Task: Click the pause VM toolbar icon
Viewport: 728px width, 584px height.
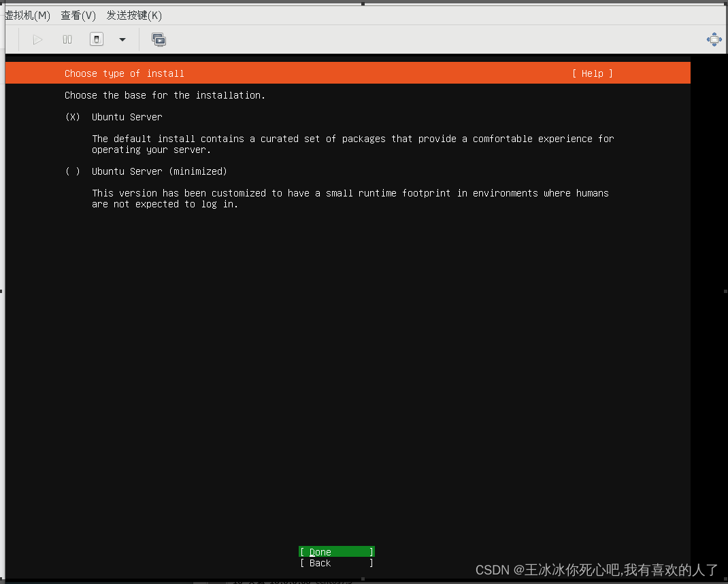Action: (67, 40)
